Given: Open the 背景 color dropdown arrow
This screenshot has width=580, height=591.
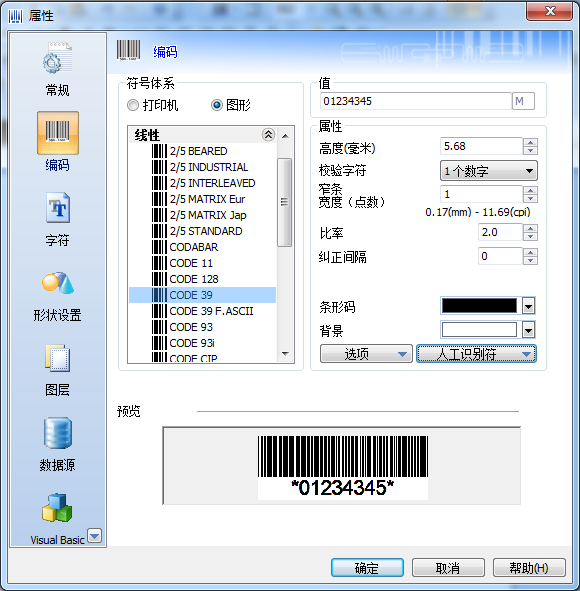Looking at the screenshot, I should pos(528,330).
